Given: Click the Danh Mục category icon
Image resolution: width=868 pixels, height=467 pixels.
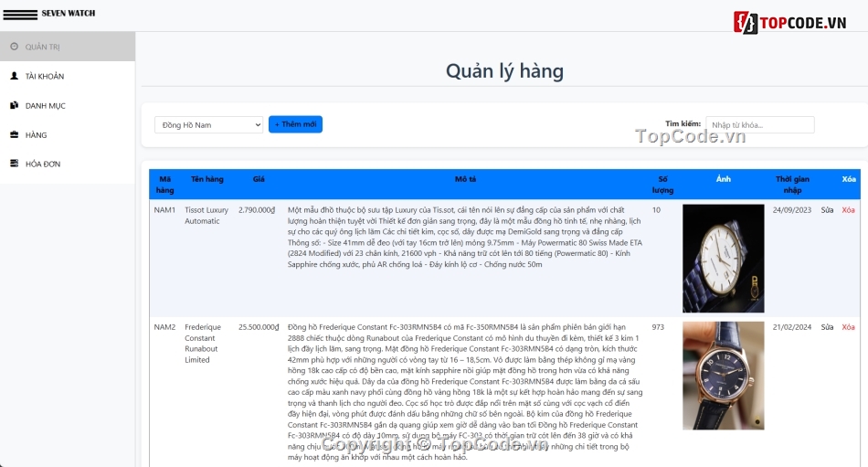Looking at the screenshot, I should (x=14, y=105).
